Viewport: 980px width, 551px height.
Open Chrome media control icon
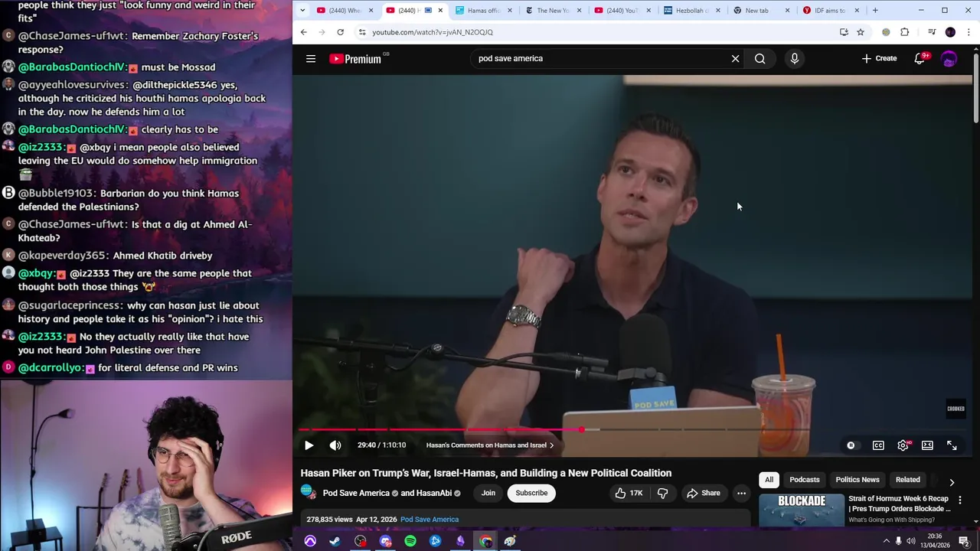932,32
